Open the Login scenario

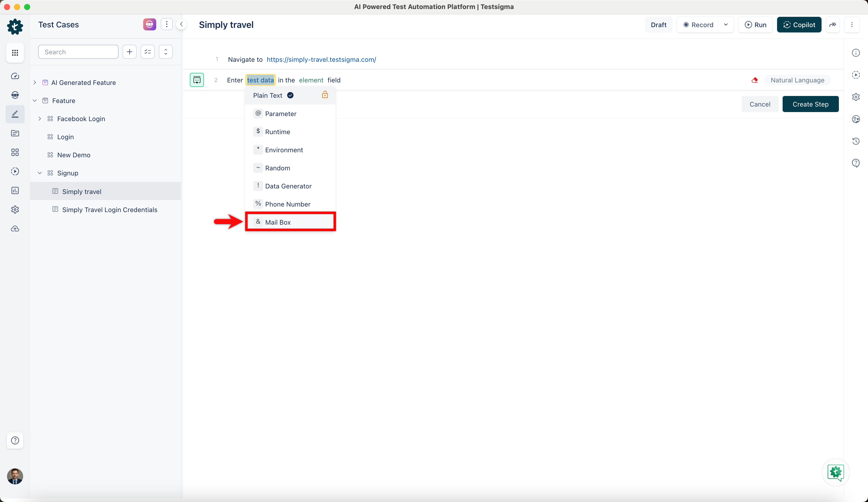coord(66,137)
